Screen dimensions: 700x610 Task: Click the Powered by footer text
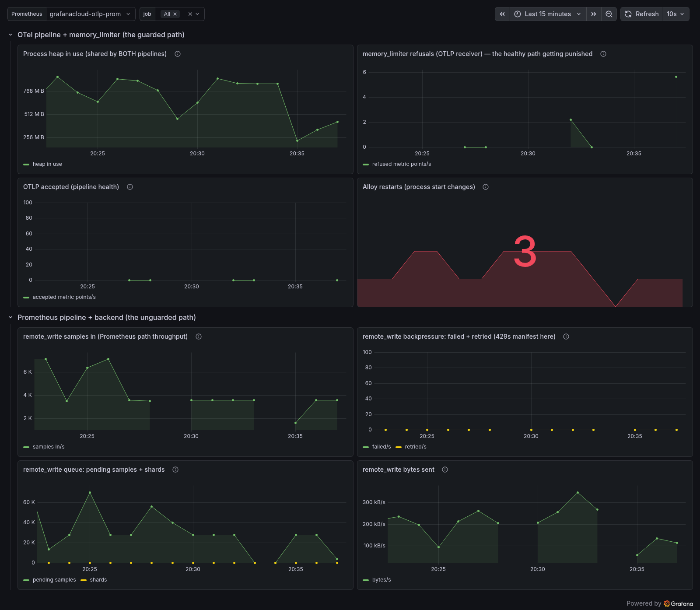(644, 603)
